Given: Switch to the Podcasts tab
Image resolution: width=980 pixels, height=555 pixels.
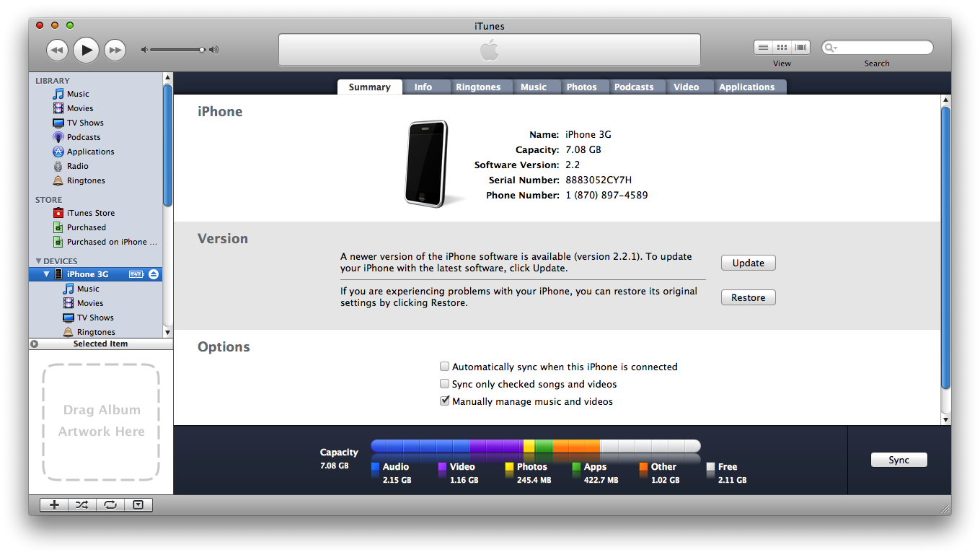Looking at the screenshot, I should point(634,87).
